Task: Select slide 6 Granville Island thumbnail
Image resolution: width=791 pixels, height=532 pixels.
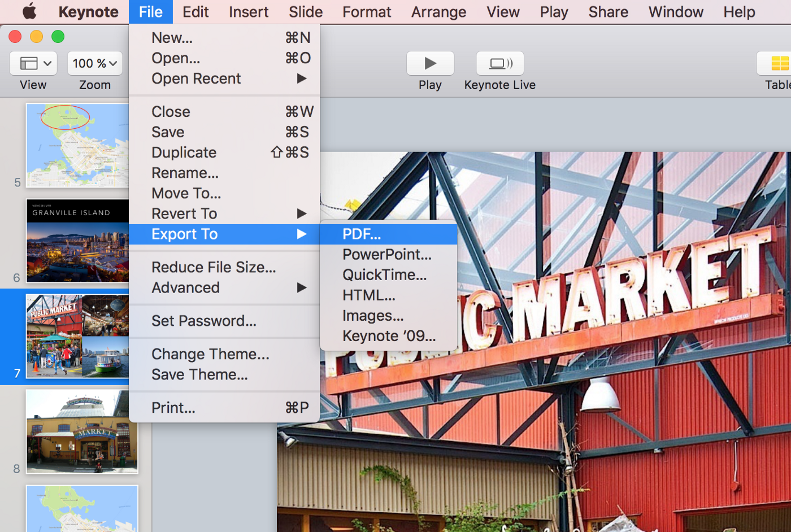Action: (x=77, y=241)
